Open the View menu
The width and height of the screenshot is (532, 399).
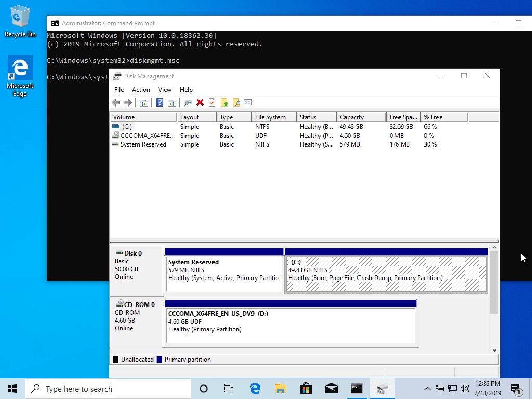(x=165, y=90)
